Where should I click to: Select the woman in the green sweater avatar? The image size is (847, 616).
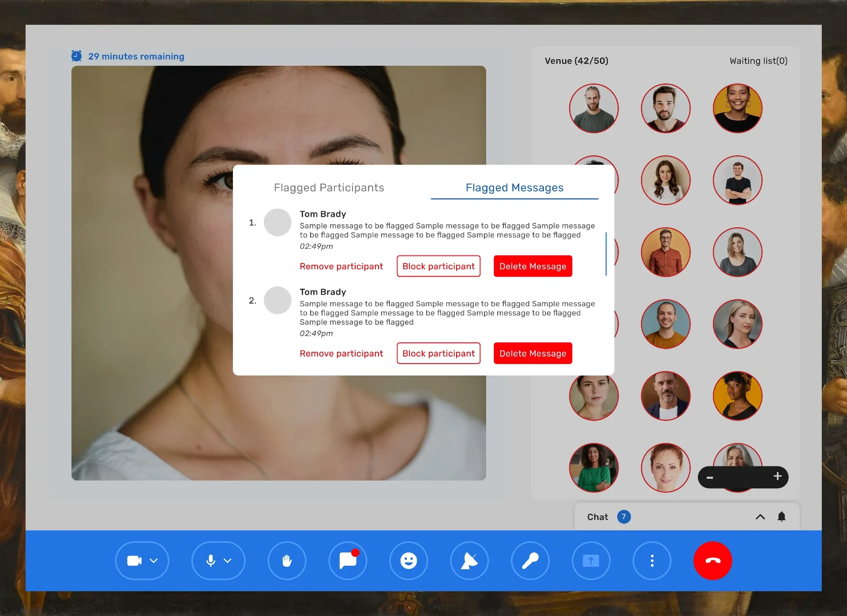(x=594, y=468)
